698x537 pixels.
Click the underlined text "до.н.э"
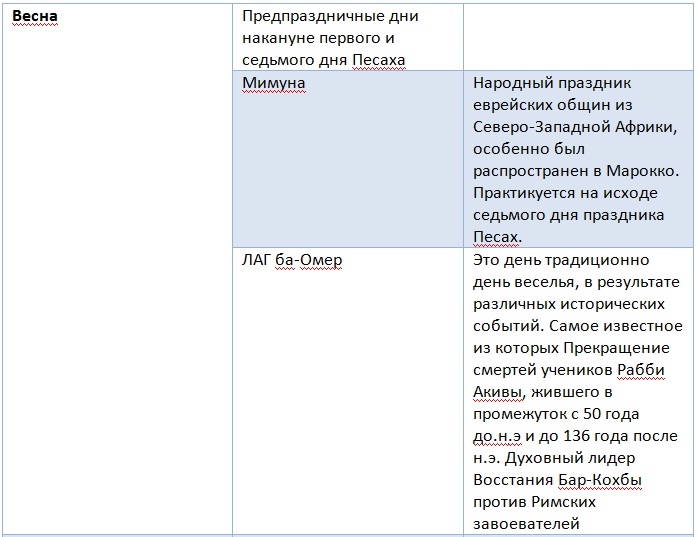tap(497, 436)
